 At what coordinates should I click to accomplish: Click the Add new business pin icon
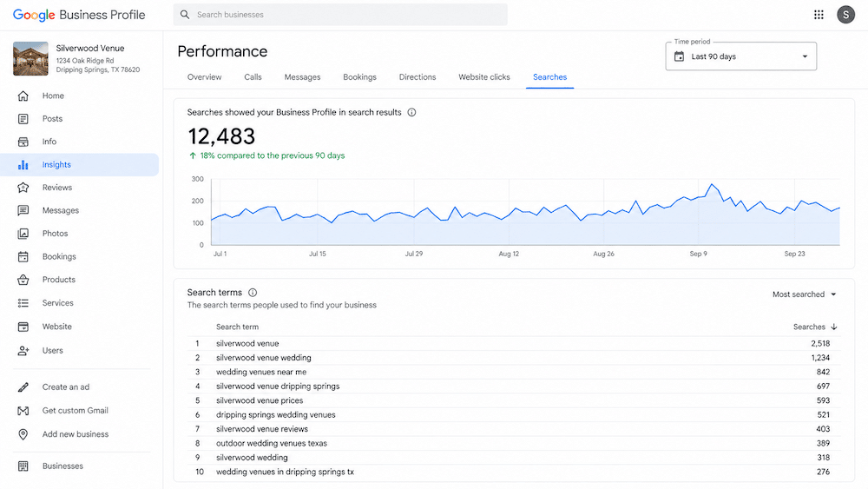pos(23,434)
